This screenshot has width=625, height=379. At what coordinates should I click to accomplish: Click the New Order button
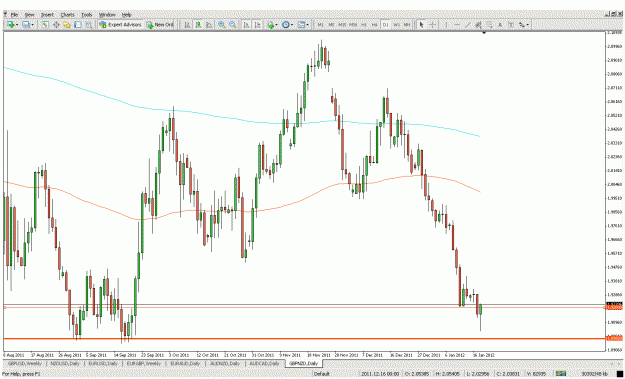pos(160,25)
